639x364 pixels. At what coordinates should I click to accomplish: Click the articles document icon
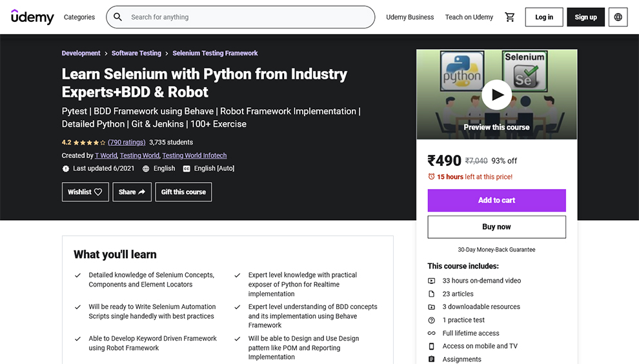pos(432,294)
